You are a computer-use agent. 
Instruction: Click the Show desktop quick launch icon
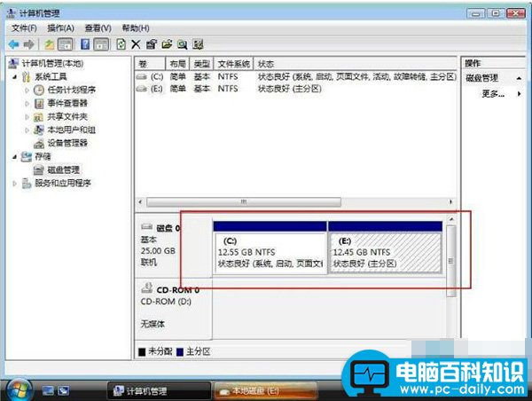48,391
